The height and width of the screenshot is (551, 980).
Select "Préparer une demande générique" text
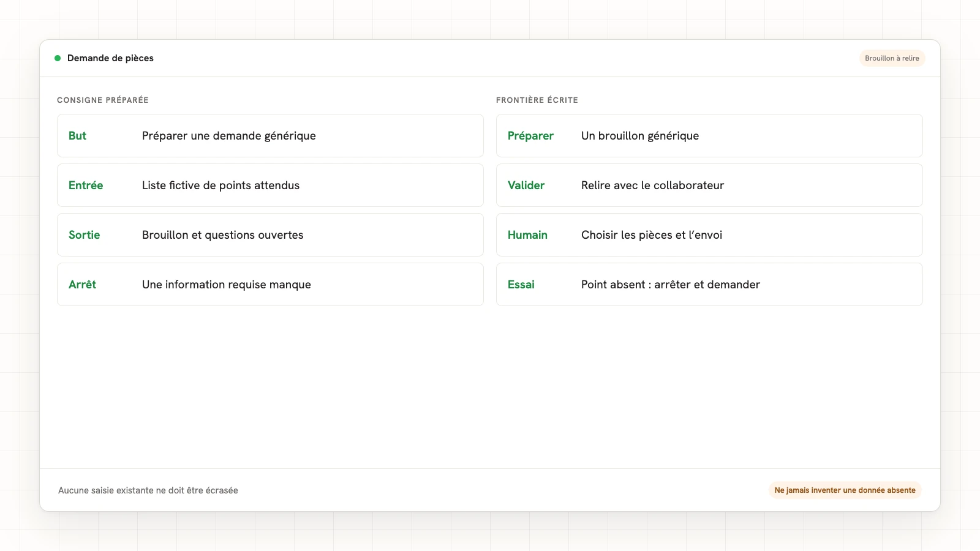229,136
